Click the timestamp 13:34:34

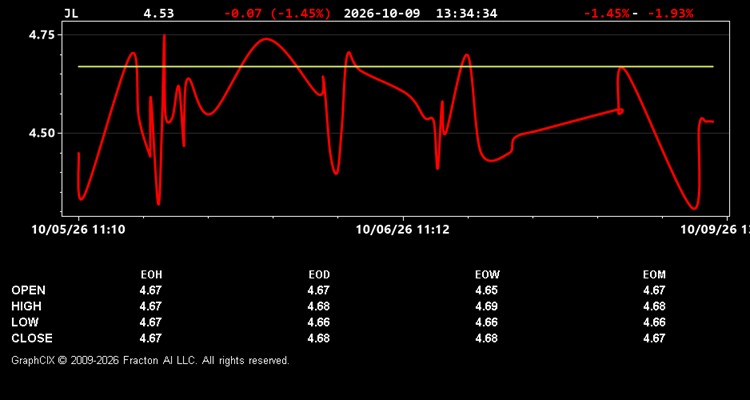coord(466,13)
